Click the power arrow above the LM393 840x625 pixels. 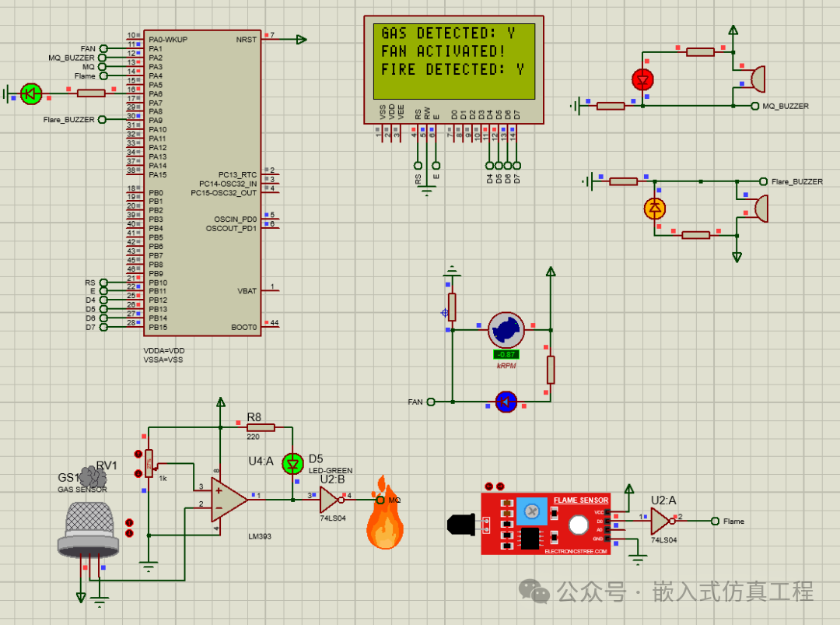[x=221, y=402]
